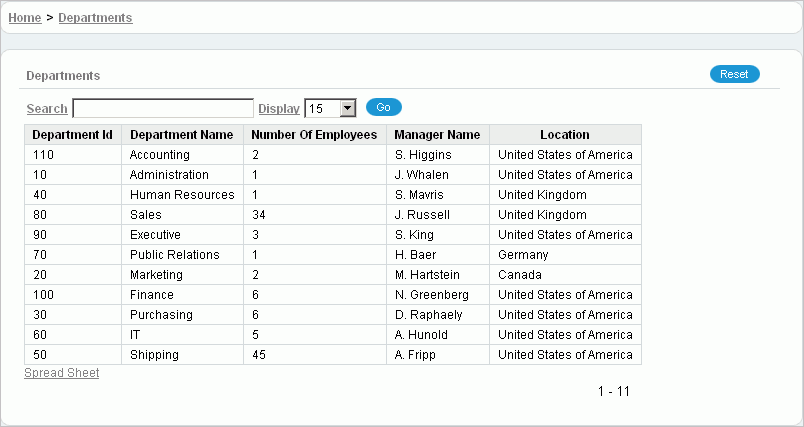Focus the Search text field

tap(163, 108)
